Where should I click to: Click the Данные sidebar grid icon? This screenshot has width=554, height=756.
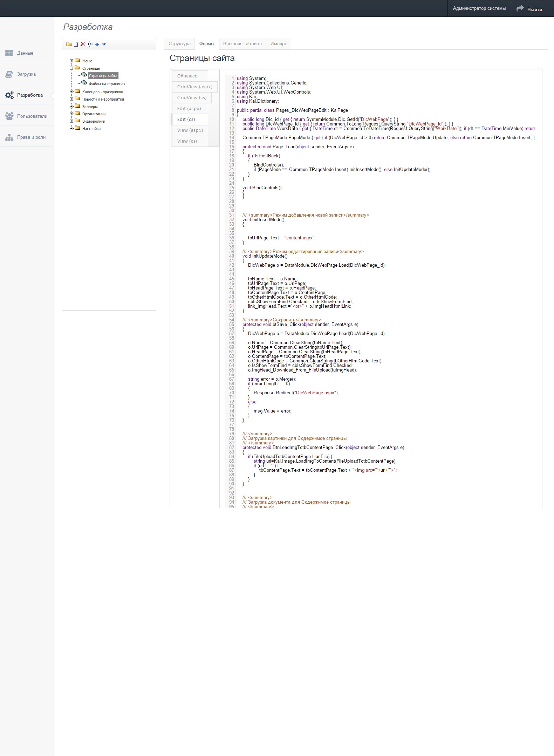pyautogui.click(x=9, y=53)
